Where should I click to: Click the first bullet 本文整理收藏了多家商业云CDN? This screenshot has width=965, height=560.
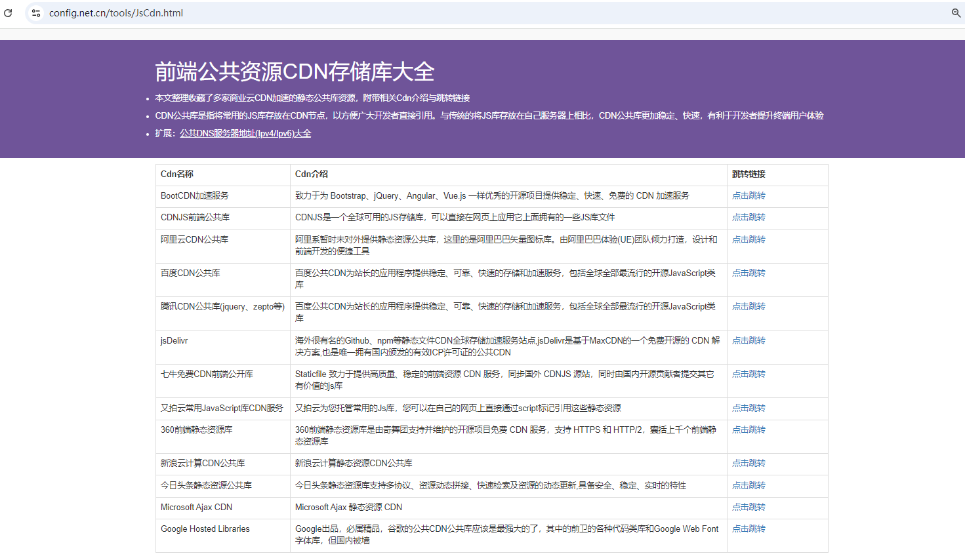click(x=312, y=98)
